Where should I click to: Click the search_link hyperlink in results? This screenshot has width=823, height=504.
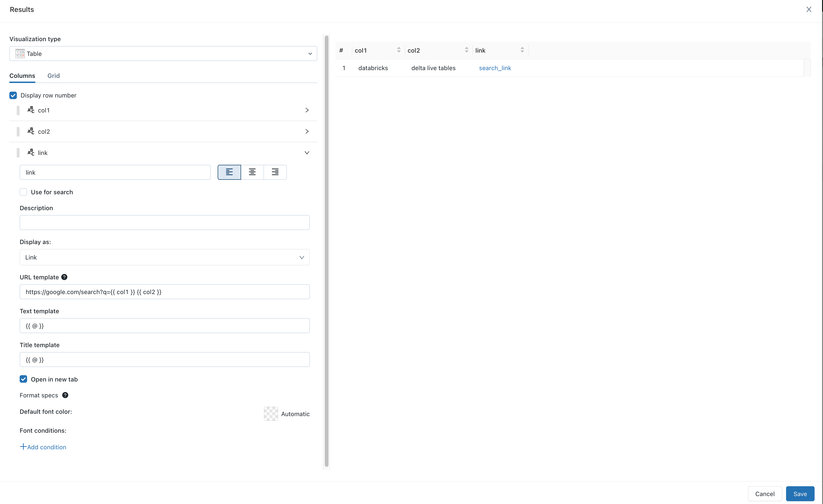click(495, 68)
